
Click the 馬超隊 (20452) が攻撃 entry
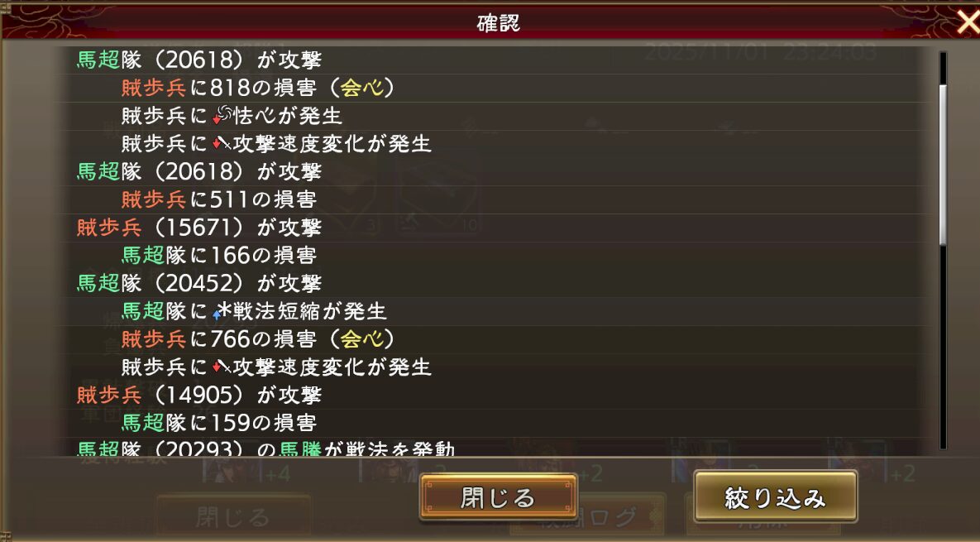[x=199, y=283]
